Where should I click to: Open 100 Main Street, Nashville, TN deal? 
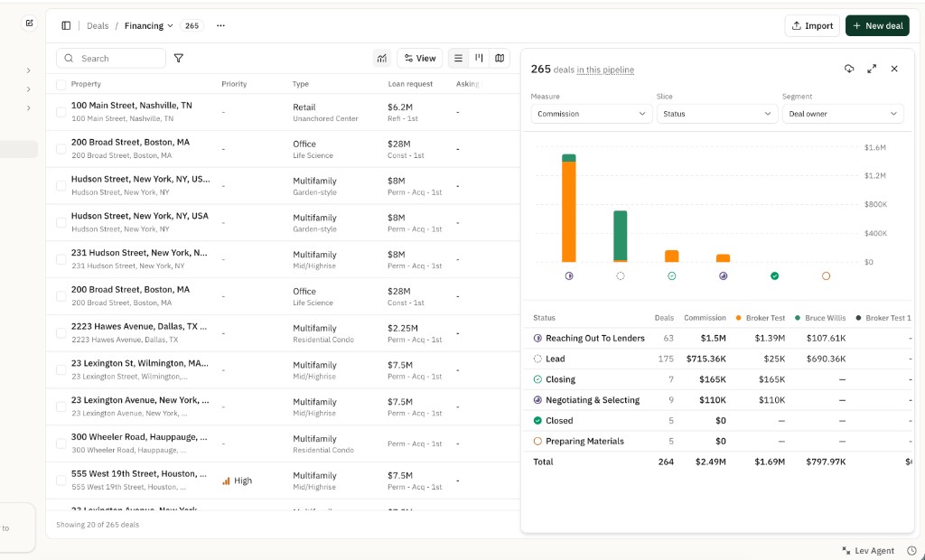pos(132,105)
